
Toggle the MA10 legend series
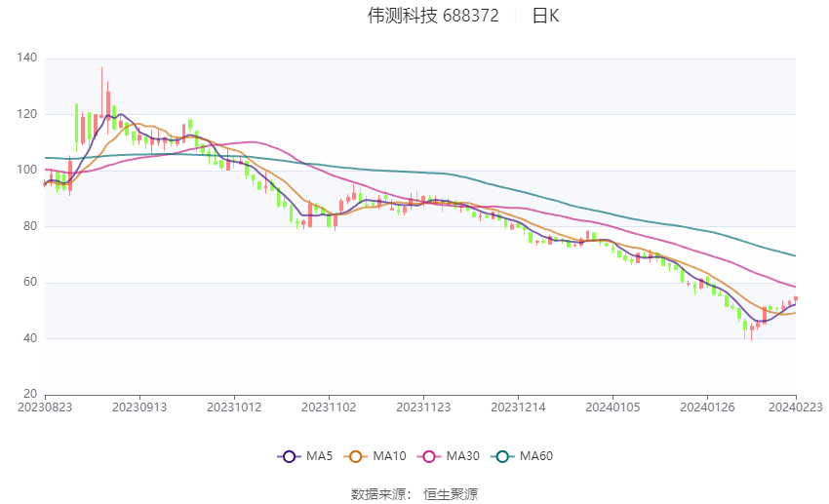375,456
